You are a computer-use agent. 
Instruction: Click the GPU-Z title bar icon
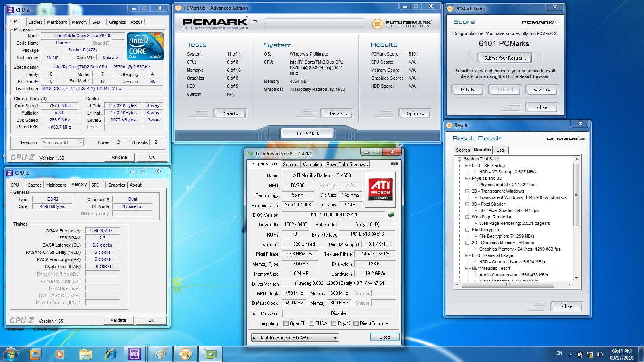click(250, 153)
